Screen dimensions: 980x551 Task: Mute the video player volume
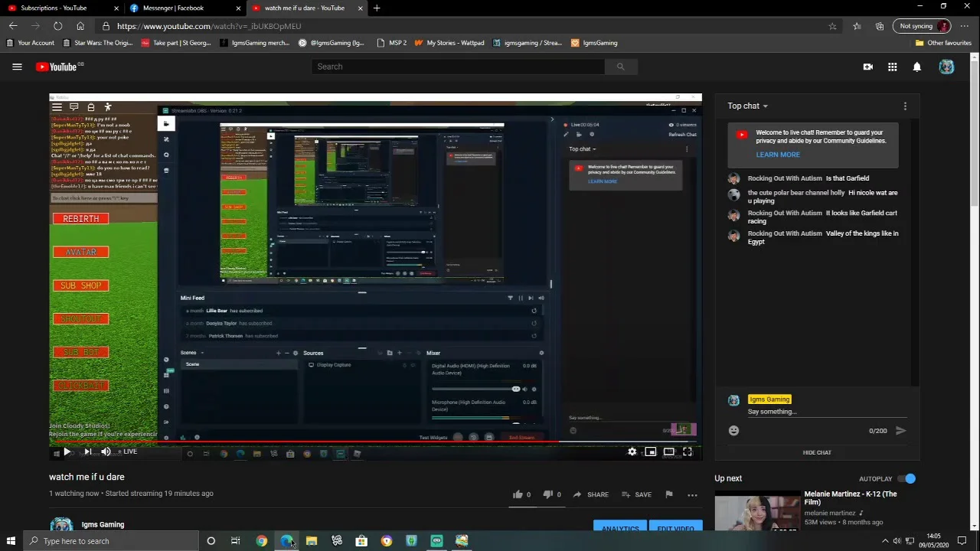coord(106,452)
